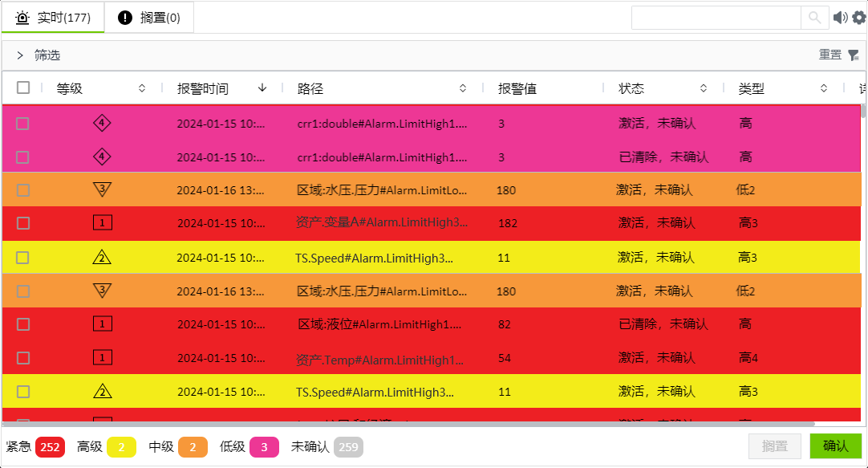The image size is (868, 468).
Task: Click the search magnifier icon
Action: 814,18
